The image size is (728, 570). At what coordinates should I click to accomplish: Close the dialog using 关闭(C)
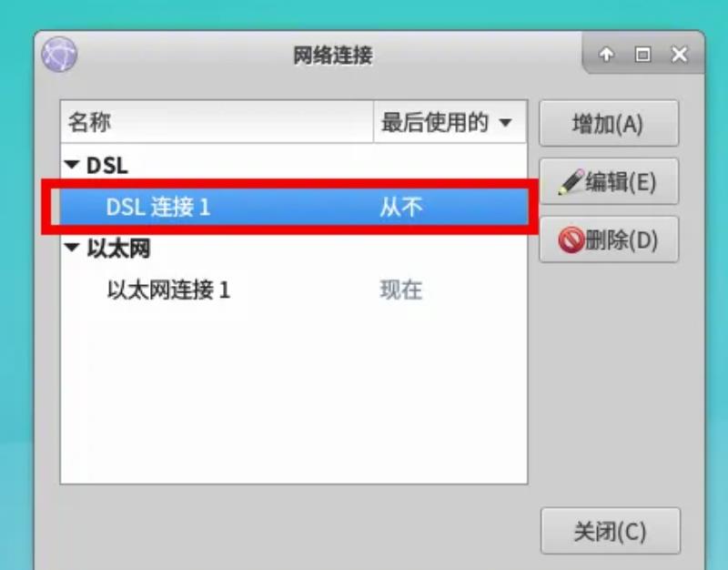[x=610, y=531]
